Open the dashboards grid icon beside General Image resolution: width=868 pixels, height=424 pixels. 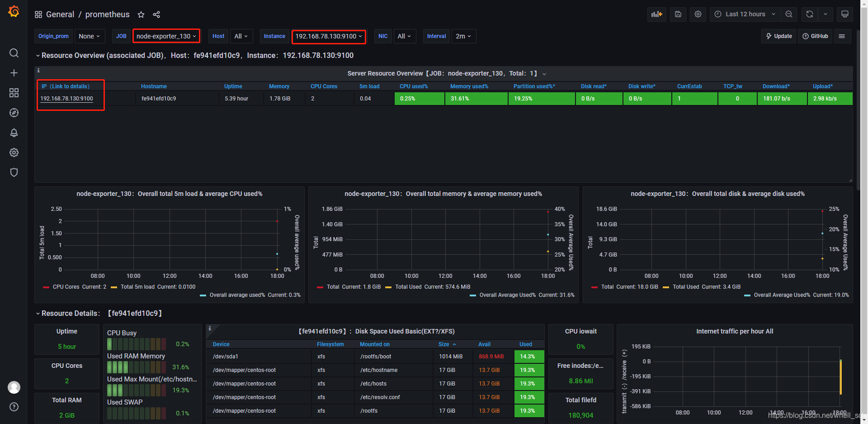pyautogui.click(x=38, y=14)
